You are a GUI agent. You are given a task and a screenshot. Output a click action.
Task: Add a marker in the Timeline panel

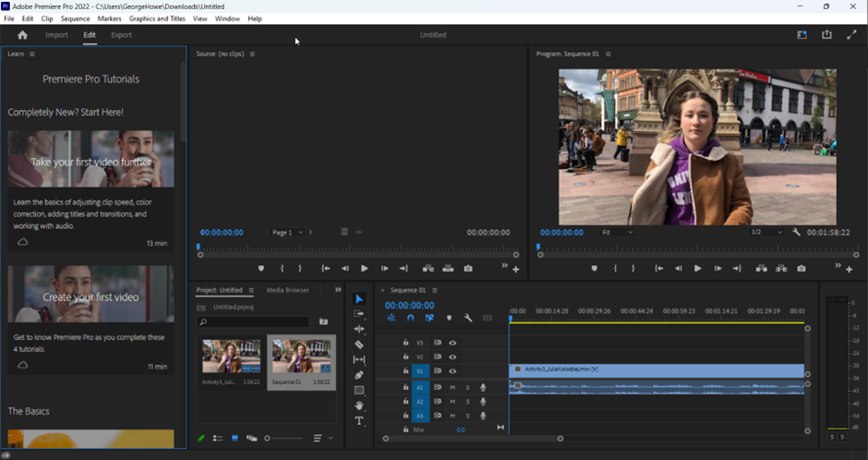tap(449, 318)
